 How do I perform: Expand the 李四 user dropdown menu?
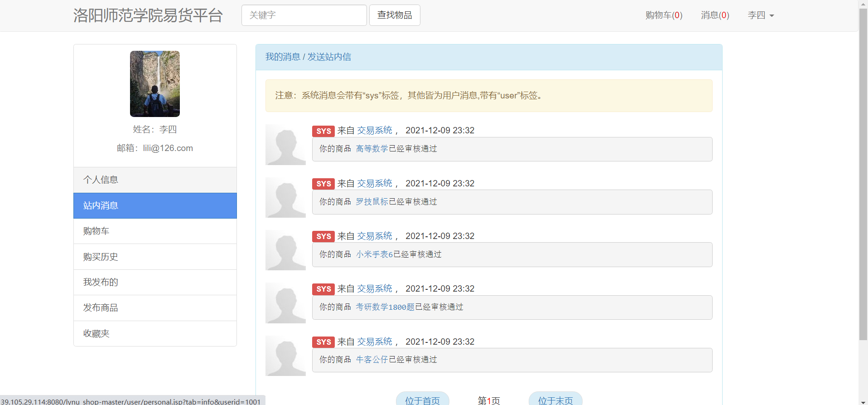761,15
